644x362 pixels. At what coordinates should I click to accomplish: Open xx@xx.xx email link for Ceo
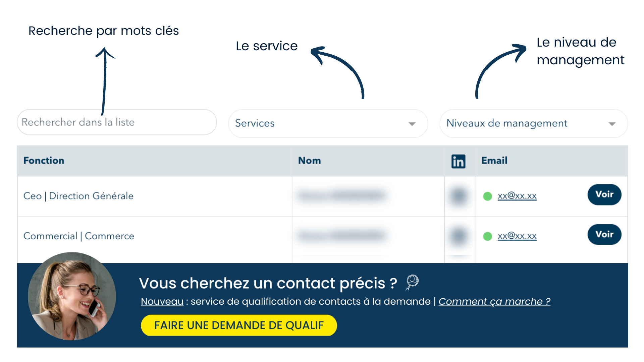click(x=517, y=196)
